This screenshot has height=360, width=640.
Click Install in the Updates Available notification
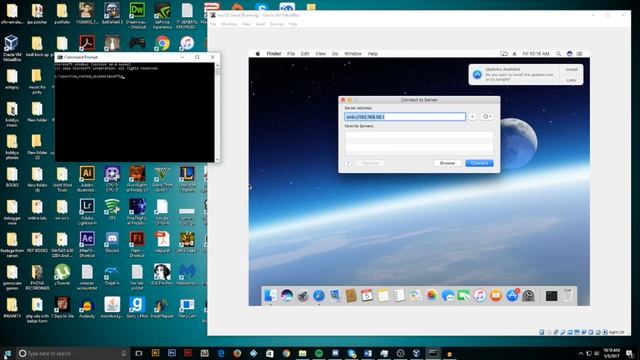tap(571, 70)
